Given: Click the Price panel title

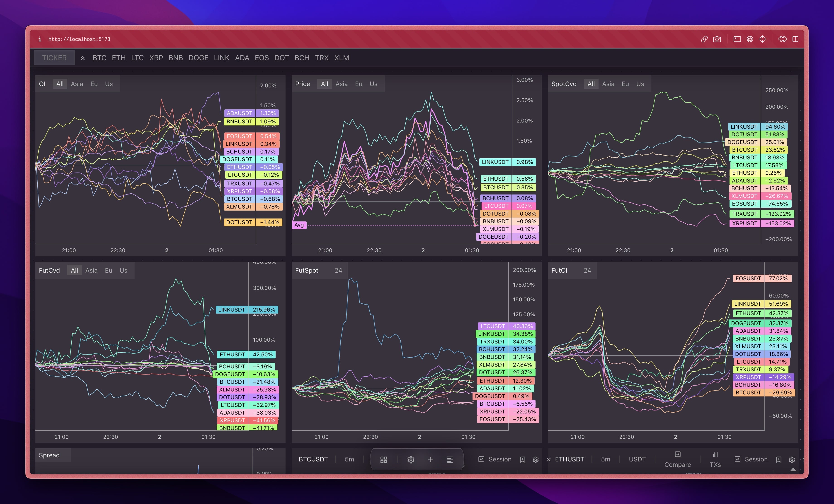Looking at the screenshot, I should point(302,84).
